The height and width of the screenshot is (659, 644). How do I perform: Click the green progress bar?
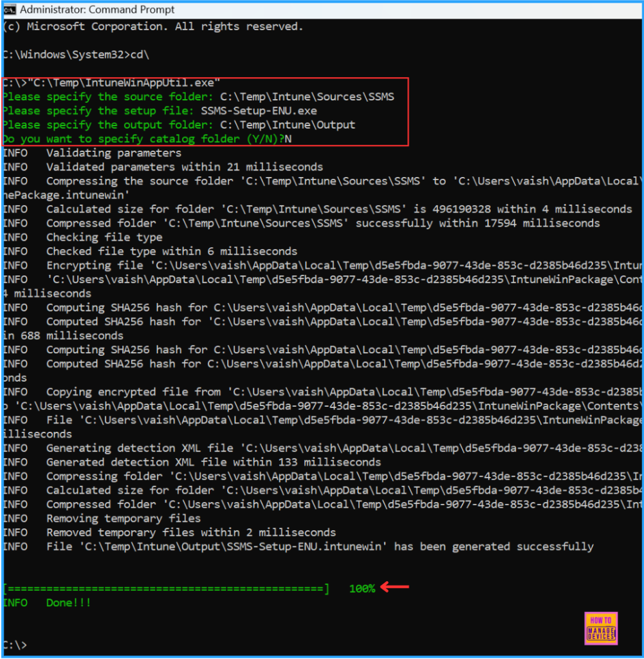(167, 589)
